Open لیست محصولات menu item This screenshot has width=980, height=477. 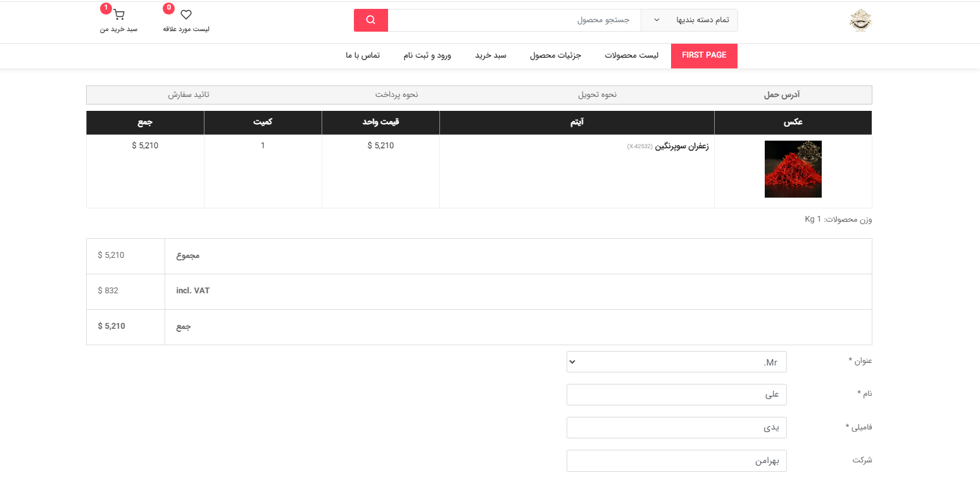point(631,56)
